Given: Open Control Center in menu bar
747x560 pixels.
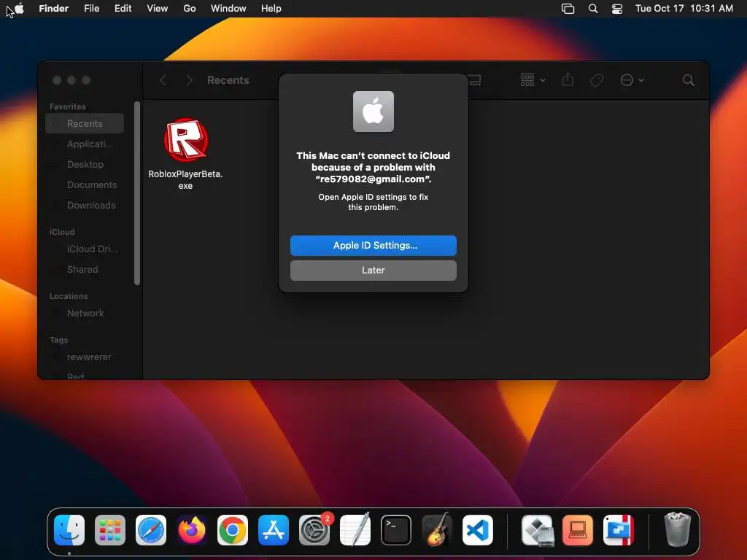Looking at the screenshot, I should (617, 9).
